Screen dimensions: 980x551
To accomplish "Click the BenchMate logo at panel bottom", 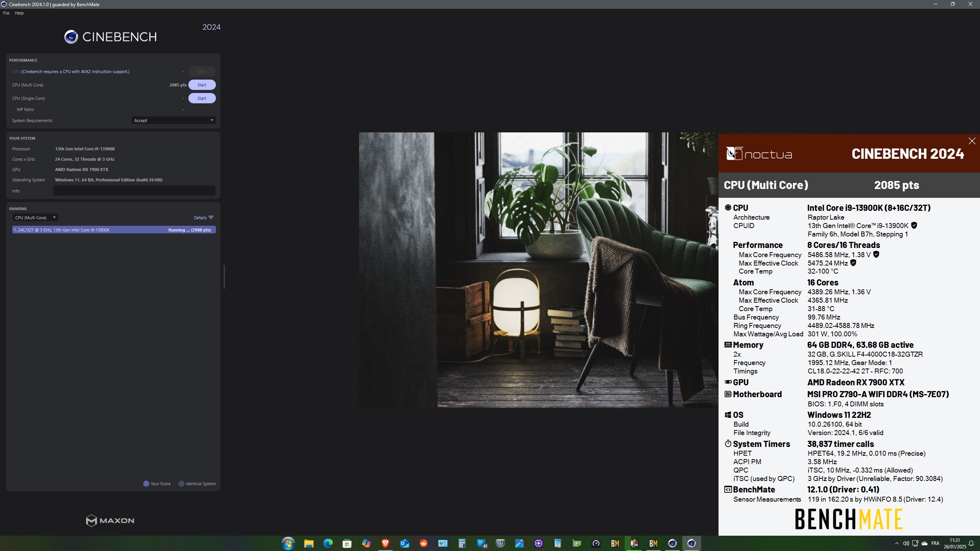I will (849, 519).
